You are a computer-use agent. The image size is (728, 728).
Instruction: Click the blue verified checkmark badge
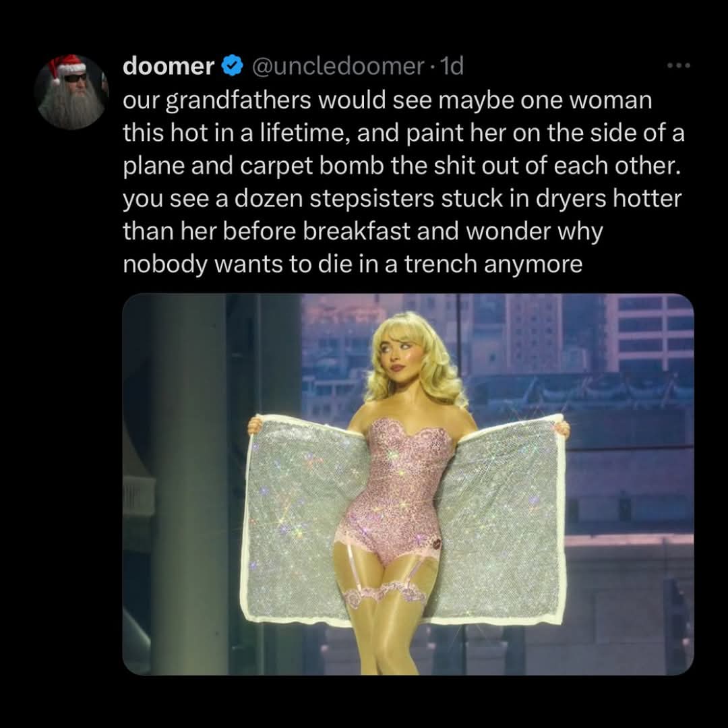pyautogui.click(x=232, y=66)
